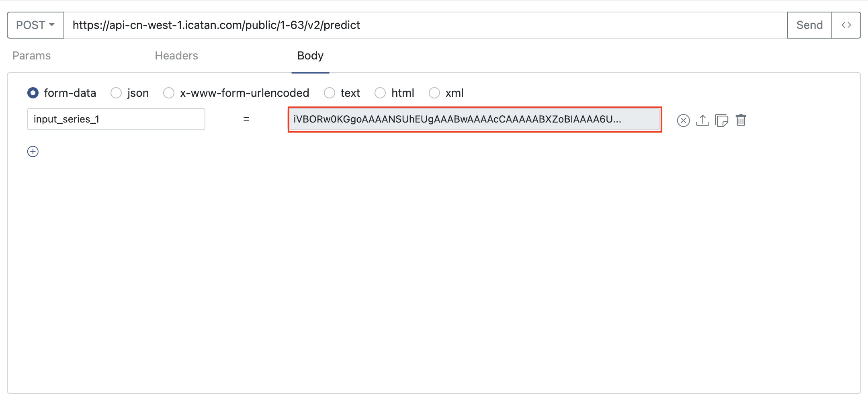Switch body type to text
This screenshot has height=409, width=868.
coord(330,93)
